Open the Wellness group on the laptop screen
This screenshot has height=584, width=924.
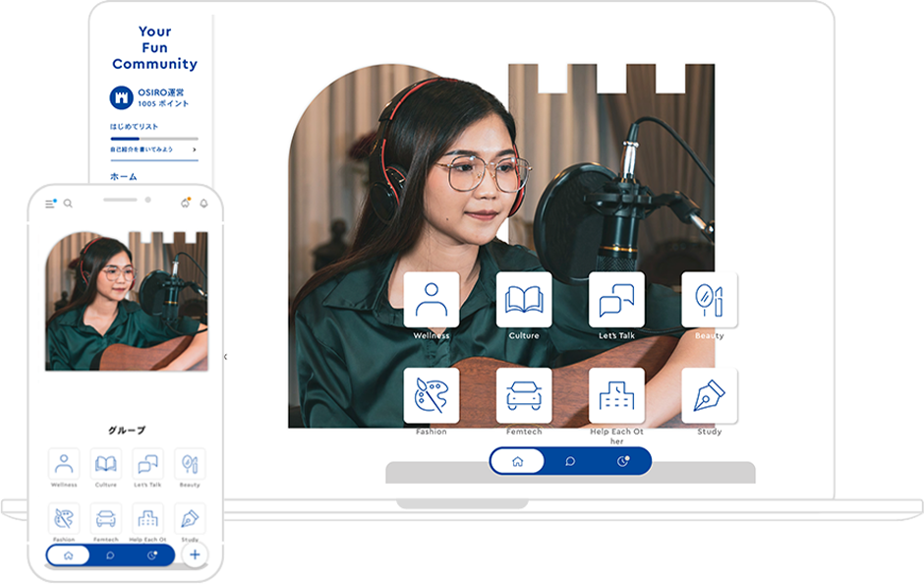(431, 299)
